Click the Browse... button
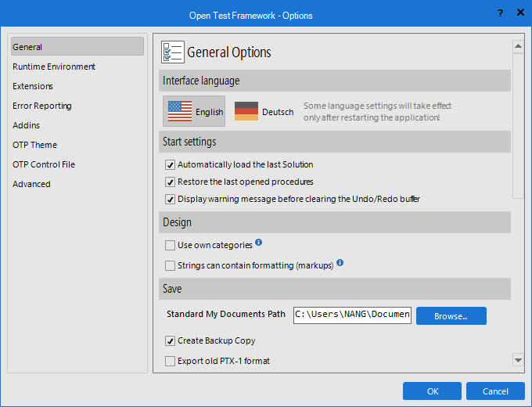Viewport: 532px width, 407px height. pos(451,316)
